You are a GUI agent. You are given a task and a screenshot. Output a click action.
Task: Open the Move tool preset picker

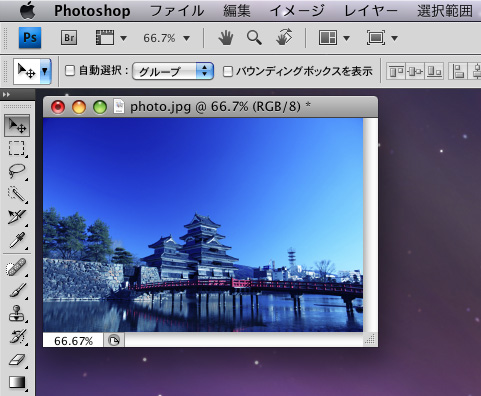tap(45, 71)
